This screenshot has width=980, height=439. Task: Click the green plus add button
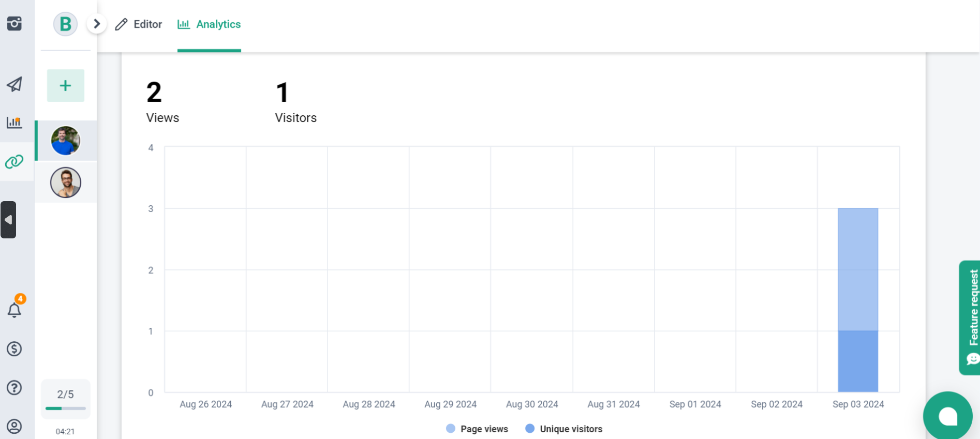click(x=65, y=85)
